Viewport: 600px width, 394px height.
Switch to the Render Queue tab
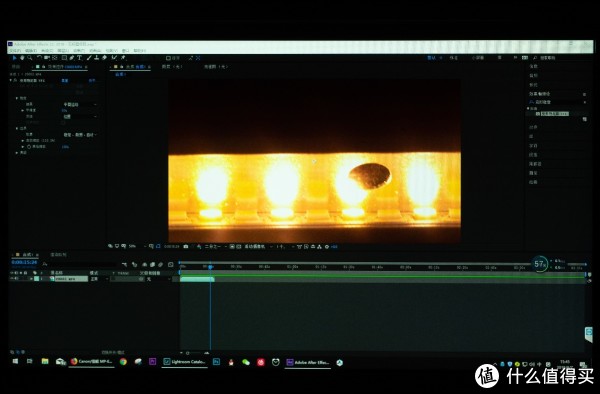pyautogui.click(x=59, y=254)
